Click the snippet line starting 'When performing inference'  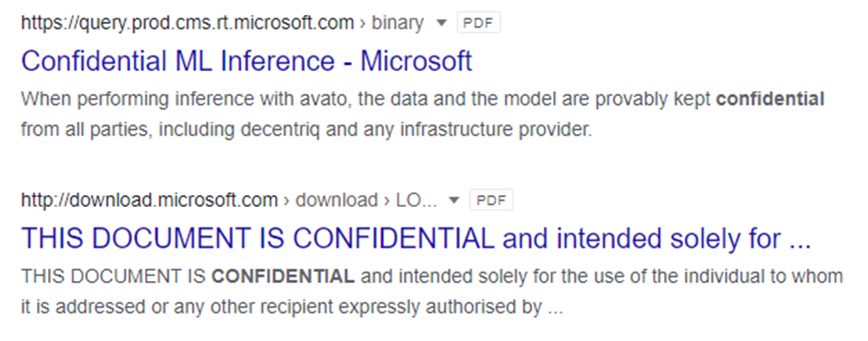click(x=423, y=100)
